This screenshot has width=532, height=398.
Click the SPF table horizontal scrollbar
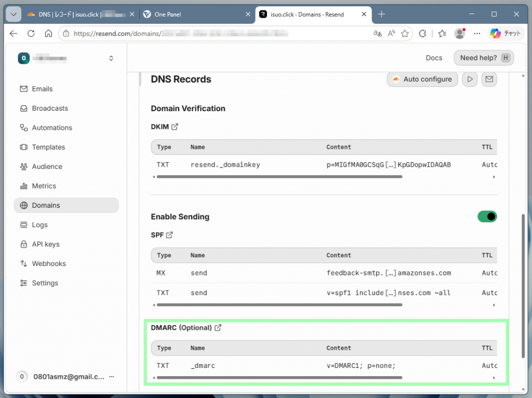click(x=280, y=304)
